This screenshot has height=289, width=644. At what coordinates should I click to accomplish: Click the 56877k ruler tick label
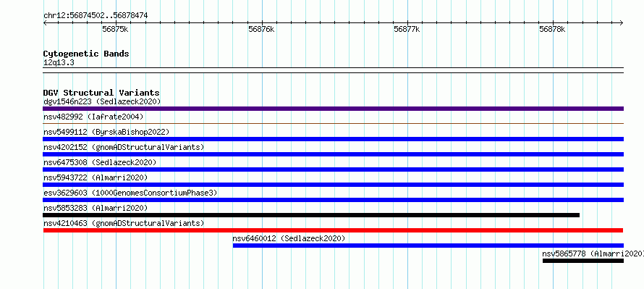407,30
